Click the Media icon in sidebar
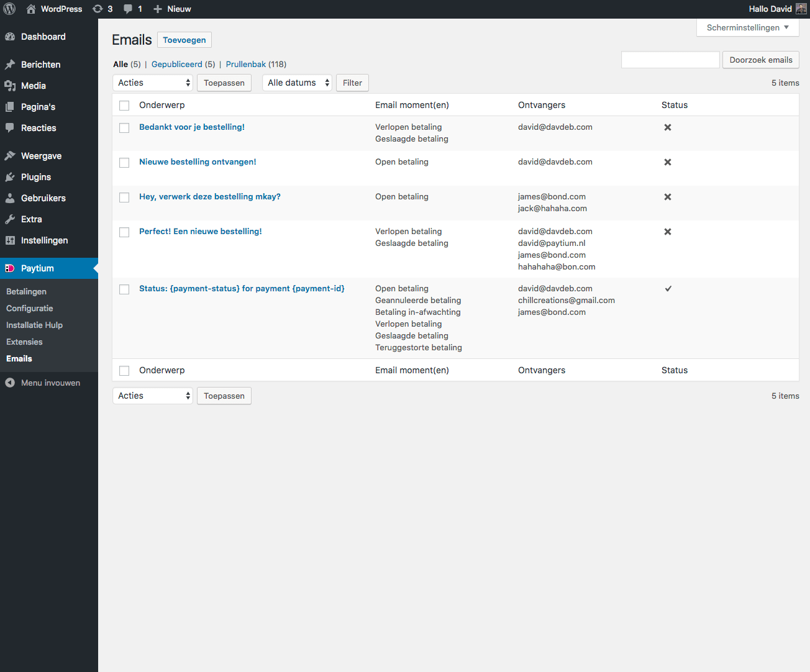The height and width of the screenshot is (672, 810). [x=10, y=86]
